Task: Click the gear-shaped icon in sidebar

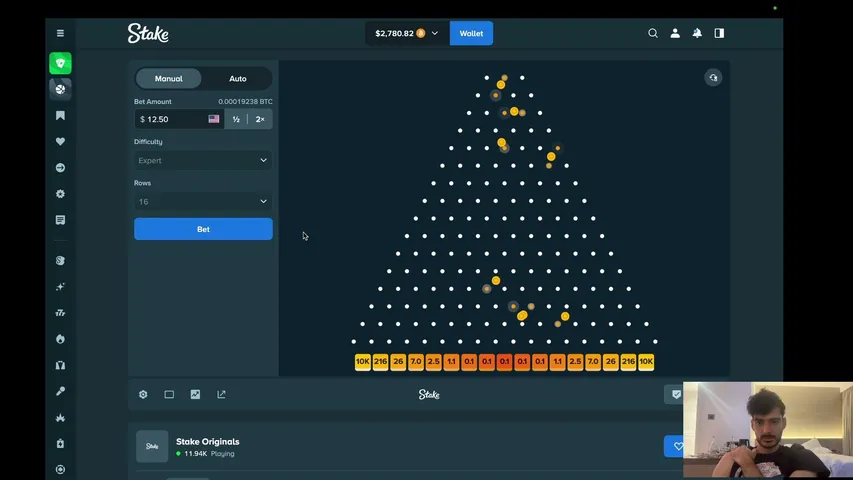Action: [x=60, y=194]
